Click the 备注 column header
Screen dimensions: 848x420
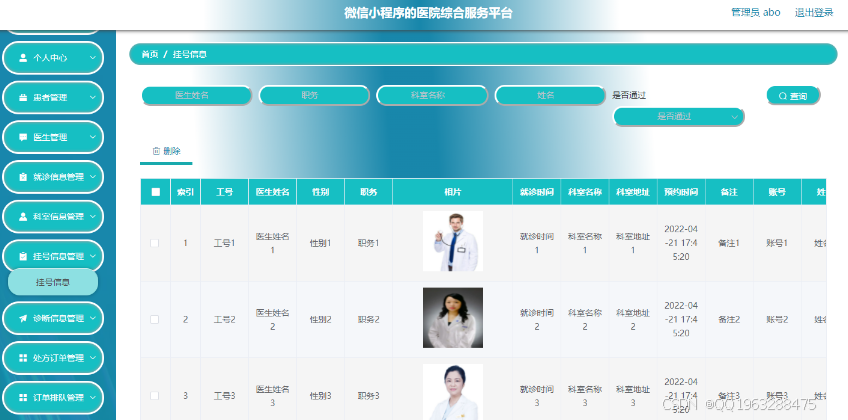pos(729,192)
